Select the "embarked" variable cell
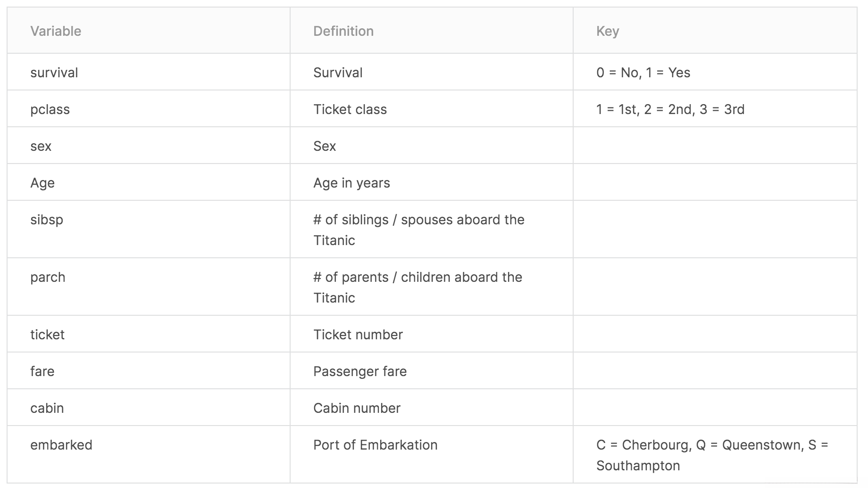This screenshot has width=868, height=492. click(61, 445)
